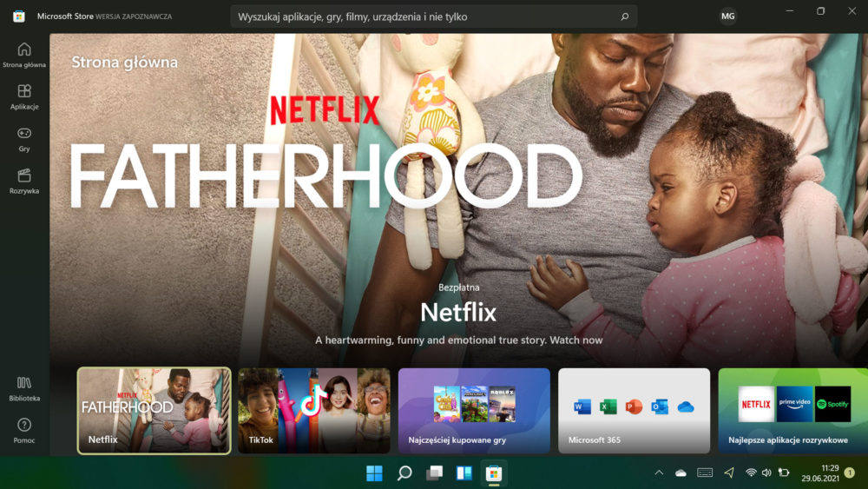The image size is (868, 489).
Task: Open the MG user profile avatar
Action: [727, 17]
